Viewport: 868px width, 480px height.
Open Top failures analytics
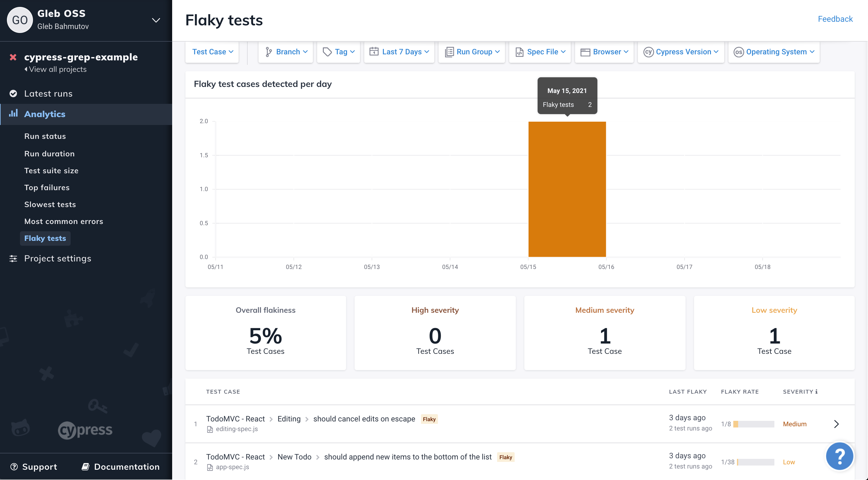[47, 187]
